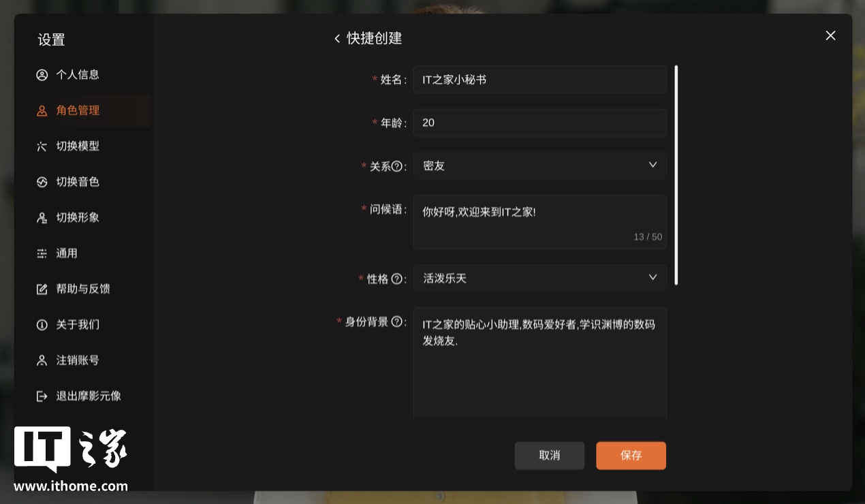Click the 通用 settings icon
Image resolution: width=865 pixels, height=504 pixels.
[x=42, y=253]
